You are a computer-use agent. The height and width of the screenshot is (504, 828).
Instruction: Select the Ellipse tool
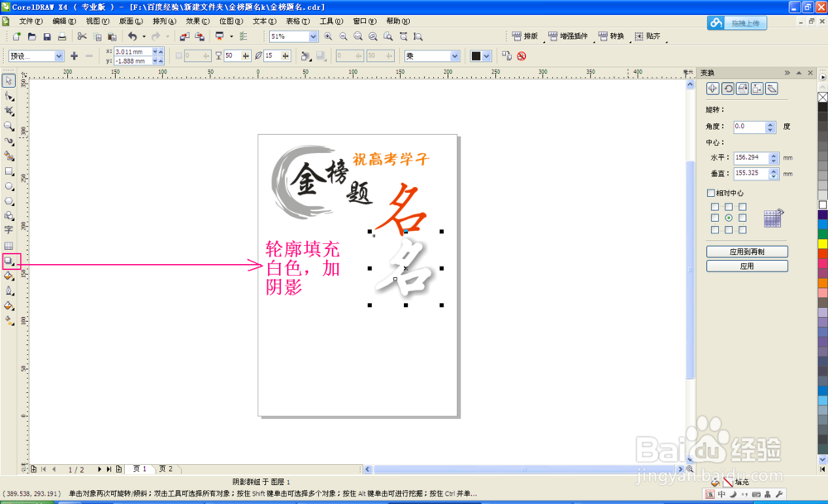9,186
